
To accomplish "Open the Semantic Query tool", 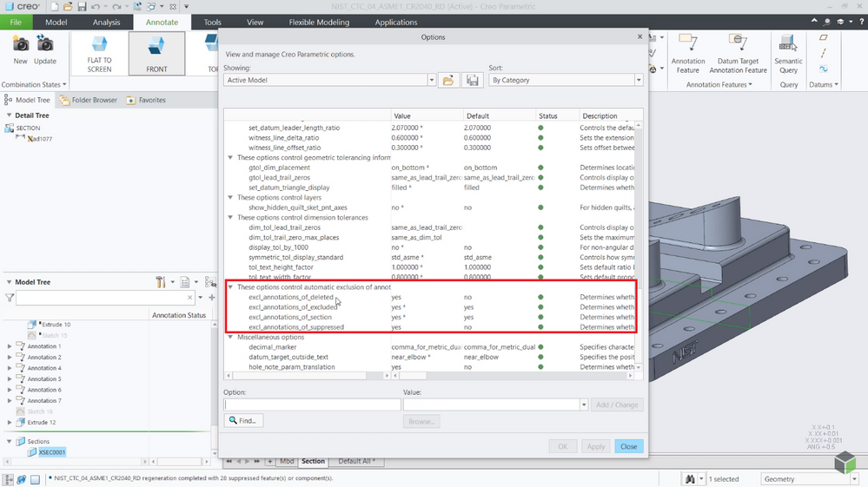I will tap(788, 53).
